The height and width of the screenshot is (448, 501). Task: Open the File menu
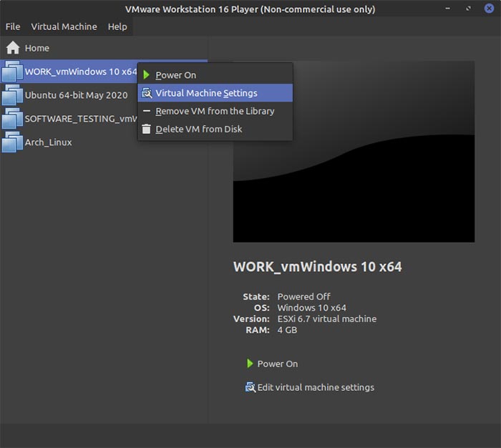(x=13, y=26)
